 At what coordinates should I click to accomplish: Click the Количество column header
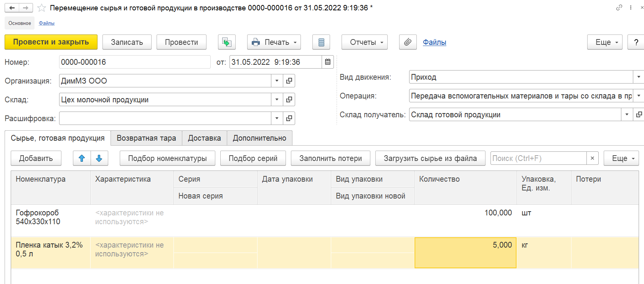(x=465, y=187)
